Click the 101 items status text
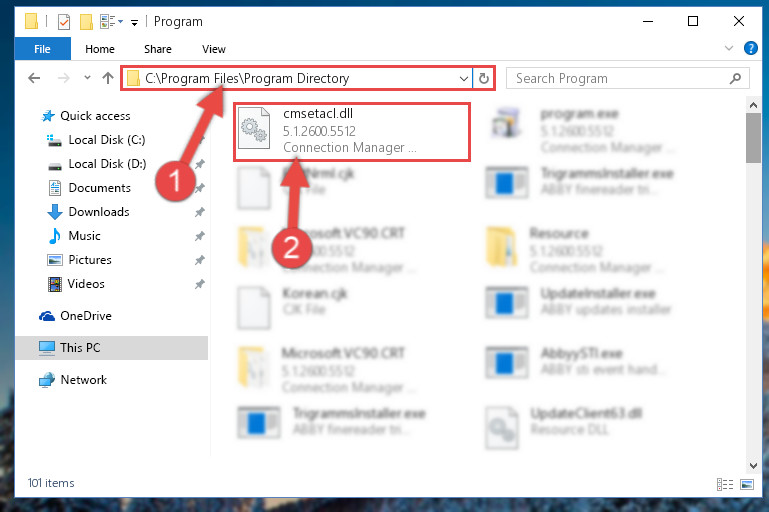Viewport: 769px width, 512px height. coord(51,483)
